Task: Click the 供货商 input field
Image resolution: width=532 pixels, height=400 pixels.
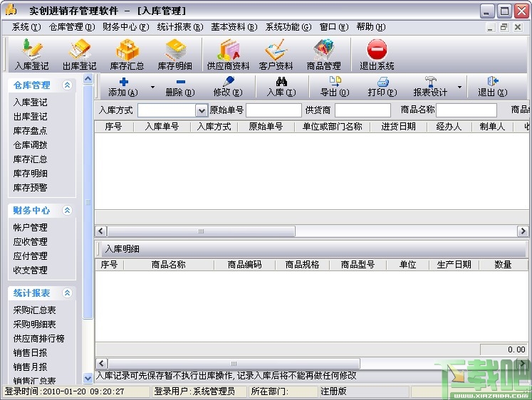Action: pyautogui.click(x=363, y=110)
